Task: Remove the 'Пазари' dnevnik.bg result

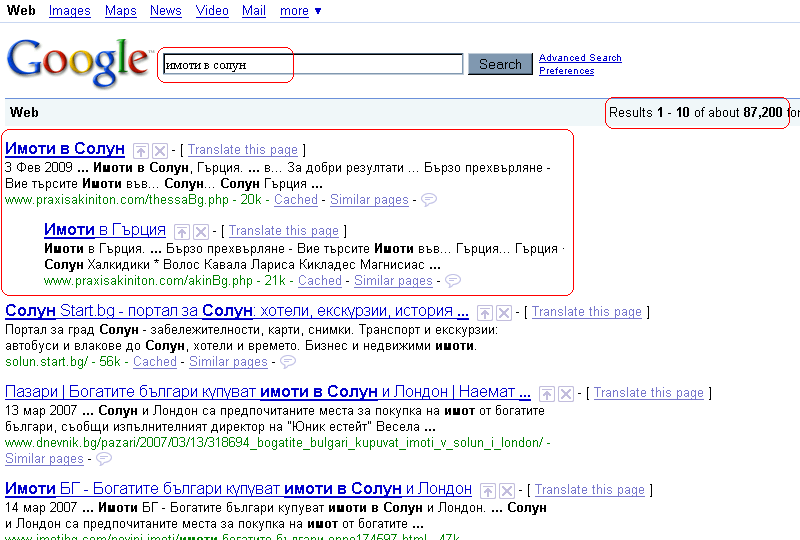Action: tap(565, 393)
